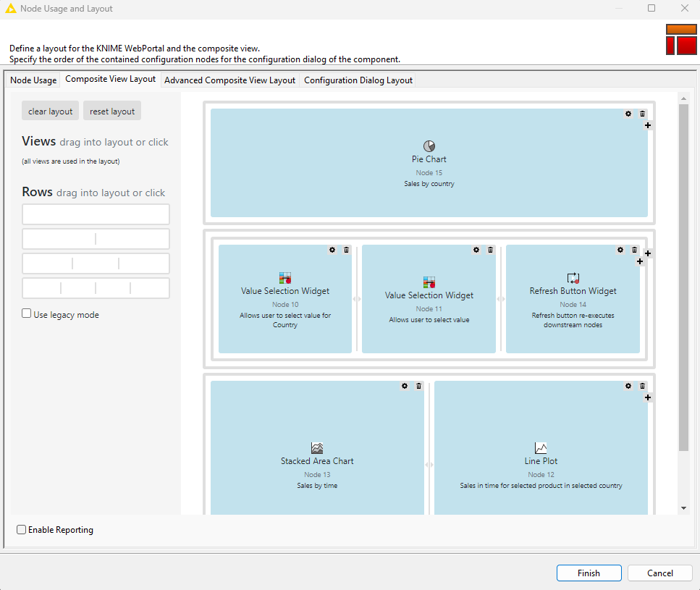Open settings gear for Value Selection Node 11
The width and height of the screenshot is (700, 590).
click(476, 250)
